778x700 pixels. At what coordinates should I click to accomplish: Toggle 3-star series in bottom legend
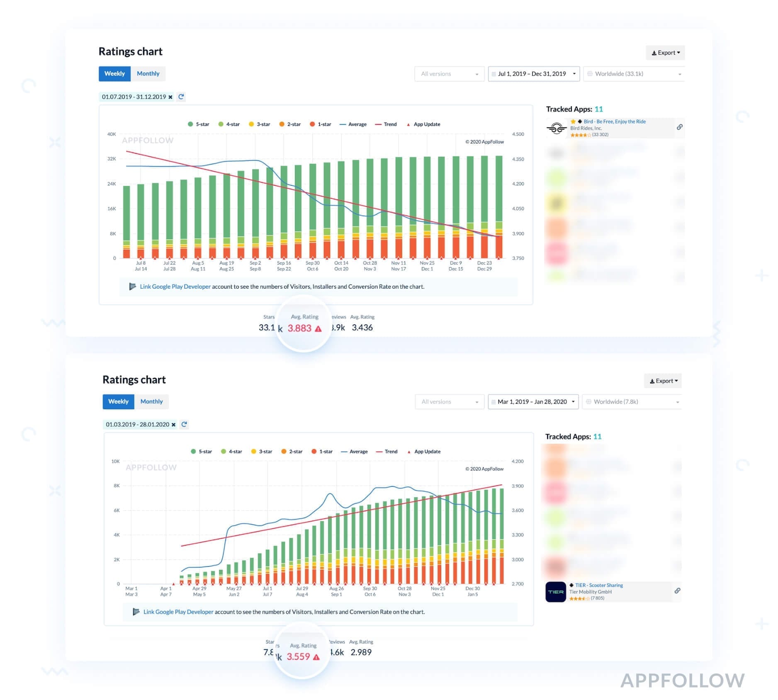point(262,452)
